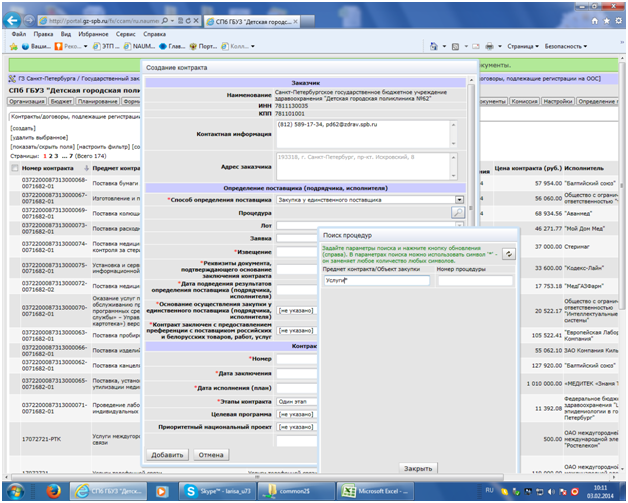Open the common25 folder taskbar item
This screenshot has height=503, width=628.
[296, 491]
